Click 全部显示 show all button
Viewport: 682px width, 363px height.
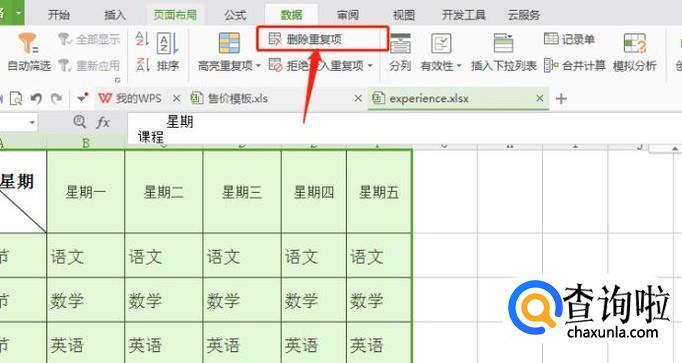pyautogui.click(x=89, y=40)
